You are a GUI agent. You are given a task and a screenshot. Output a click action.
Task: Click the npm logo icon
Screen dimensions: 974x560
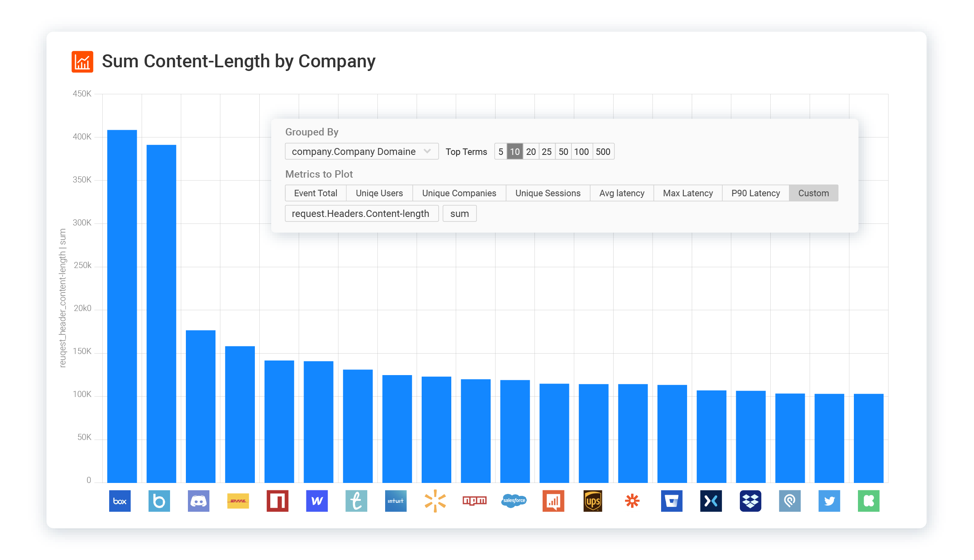(x=474, y=501)
